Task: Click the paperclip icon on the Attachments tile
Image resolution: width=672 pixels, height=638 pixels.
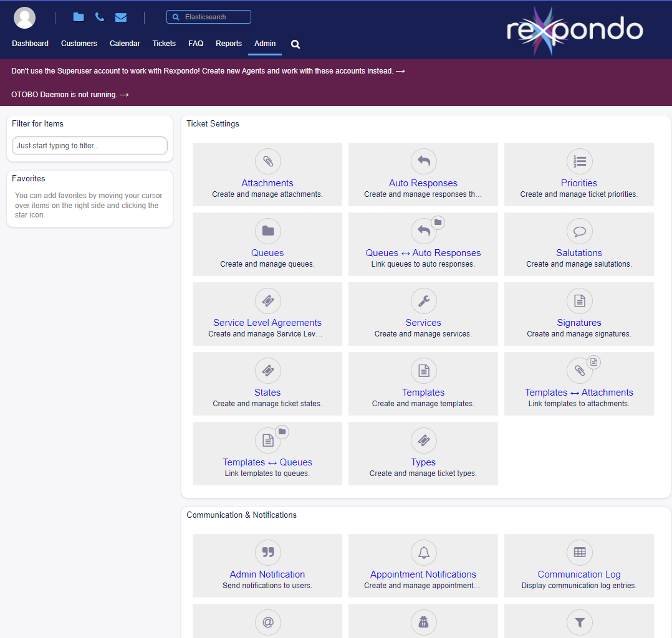Action: point(267,161)
